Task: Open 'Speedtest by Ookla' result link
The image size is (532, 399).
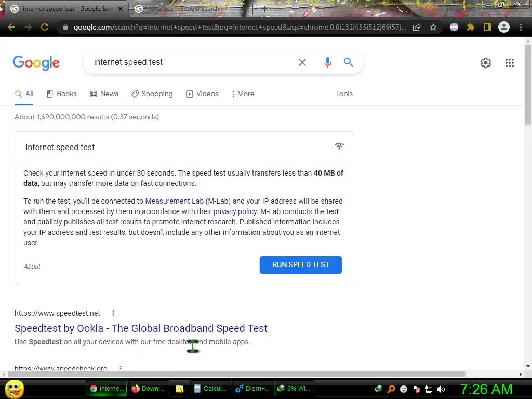Action: click(141, 328)
